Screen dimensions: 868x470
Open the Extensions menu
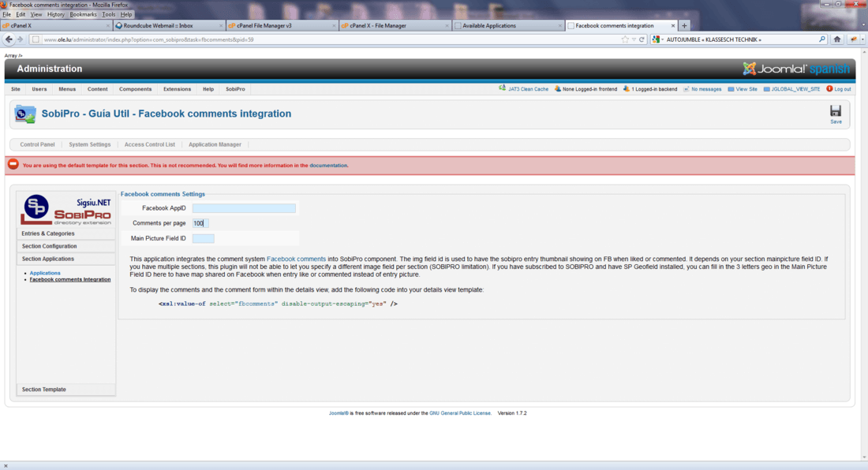177,89
